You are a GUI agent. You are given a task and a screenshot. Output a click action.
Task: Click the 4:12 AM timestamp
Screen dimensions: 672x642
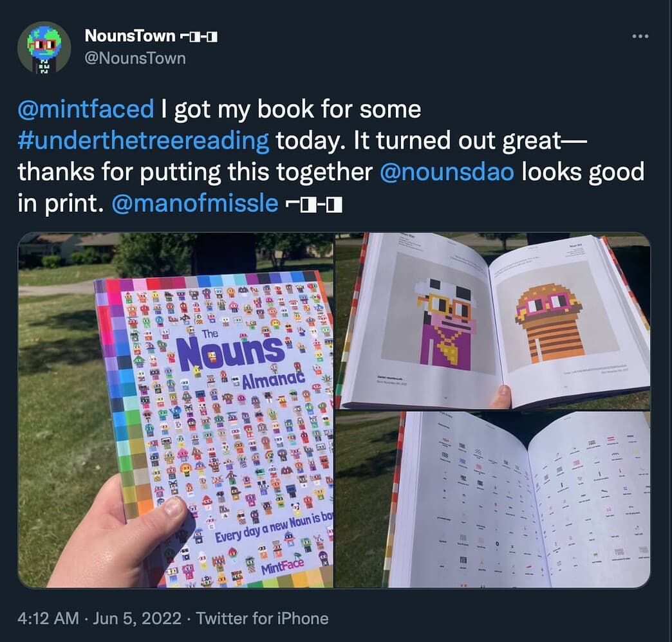point(48,618)
